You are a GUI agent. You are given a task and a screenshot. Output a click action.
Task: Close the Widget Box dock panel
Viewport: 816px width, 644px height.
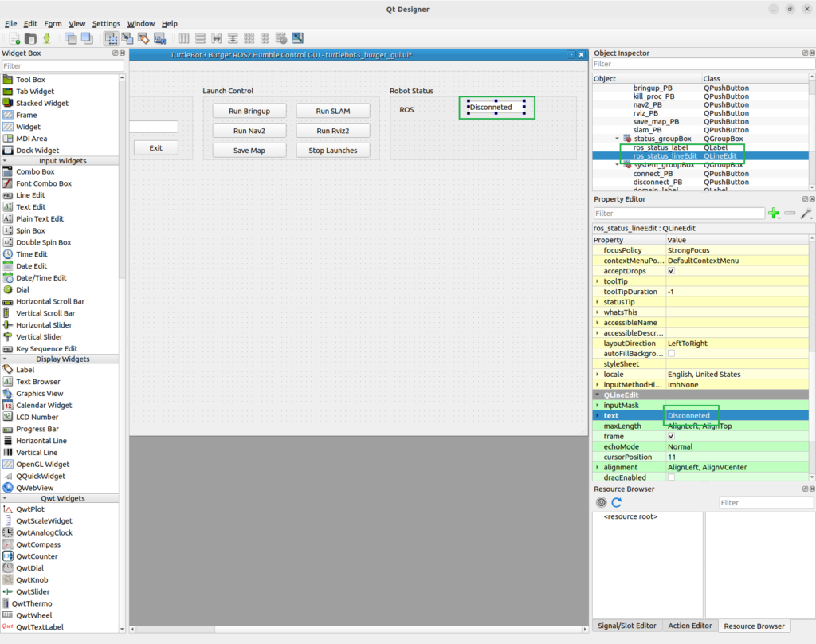pyautogui.click(x=122, y=53)
